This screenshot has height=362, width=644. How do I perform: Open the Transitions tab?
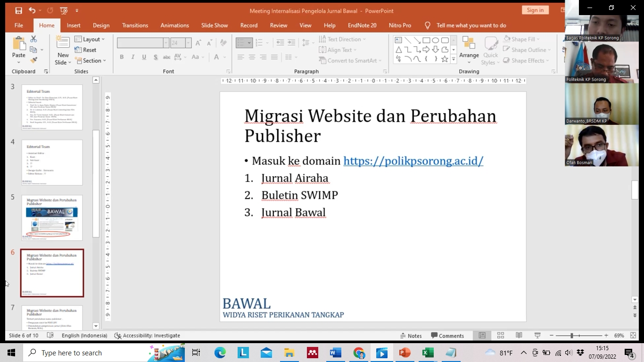pos(135,25)
